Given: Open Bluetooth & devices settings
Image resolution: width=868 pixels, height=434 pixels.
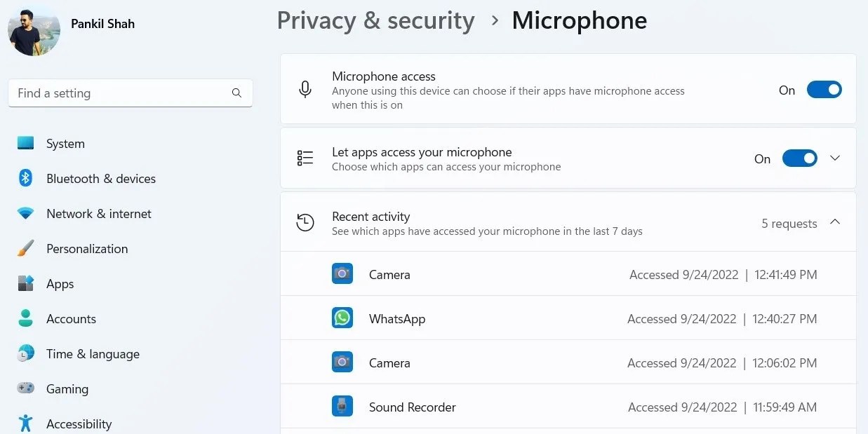Looking at the screenshot, I should (x=25, y=178).
